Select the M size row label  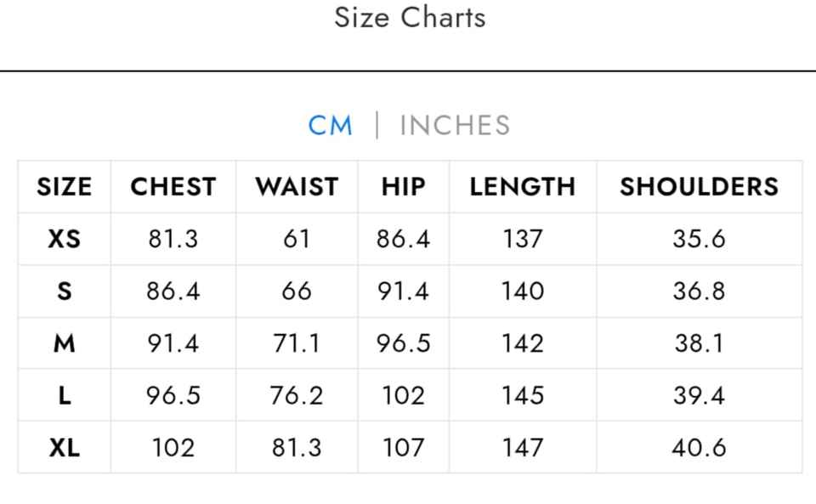pos(65,343)
